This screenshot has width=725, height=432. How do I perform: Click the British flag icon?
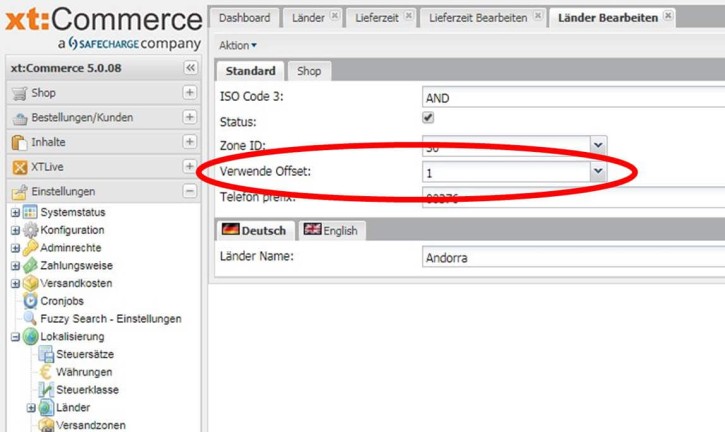pos(312,229)
